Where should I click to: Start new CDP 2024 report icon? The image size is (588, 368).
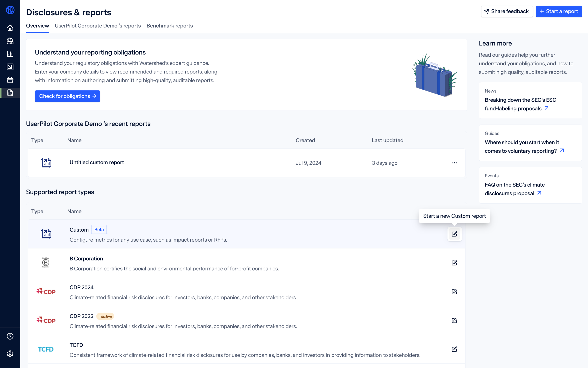tap(454, 292)
